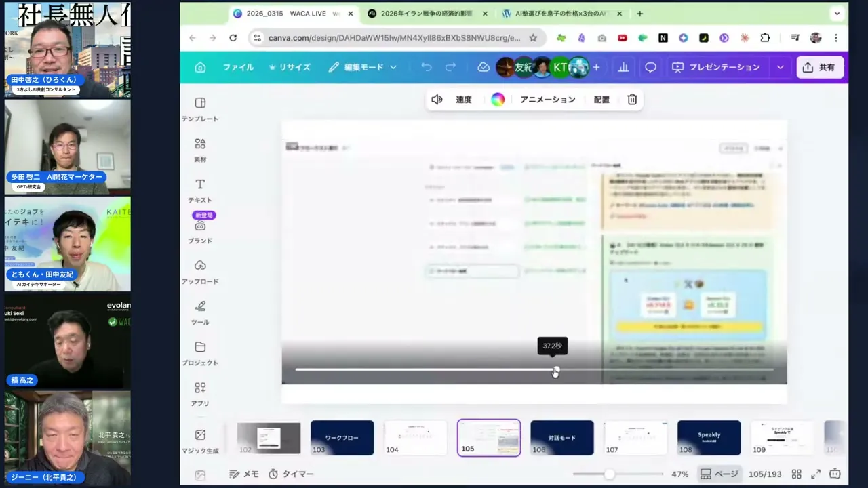
Task: Click the speaker icon next to 速度
Action: [x=437, y=100]
